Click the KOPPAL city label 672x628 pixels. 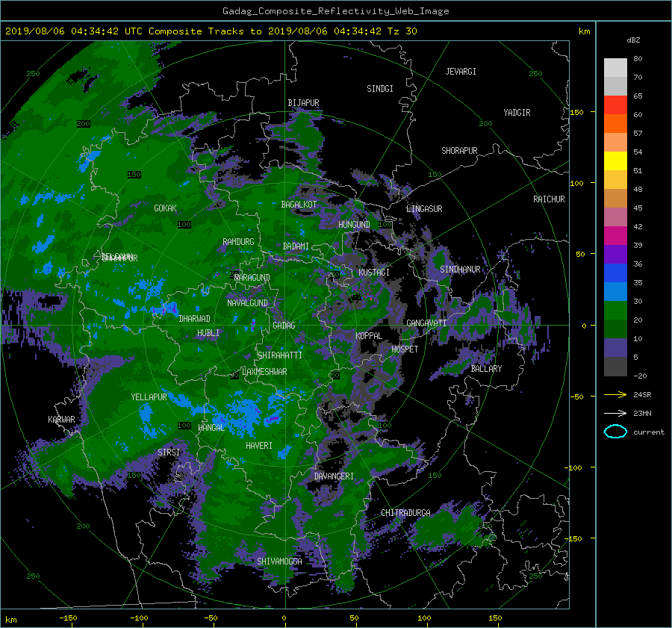[x=369, y=336]
